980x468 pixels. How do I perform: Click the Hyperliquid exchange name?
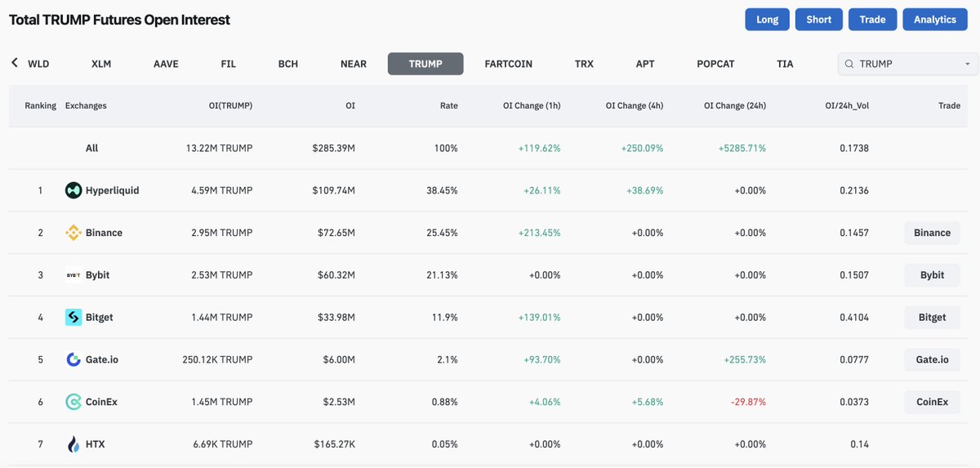click(113, 190)
